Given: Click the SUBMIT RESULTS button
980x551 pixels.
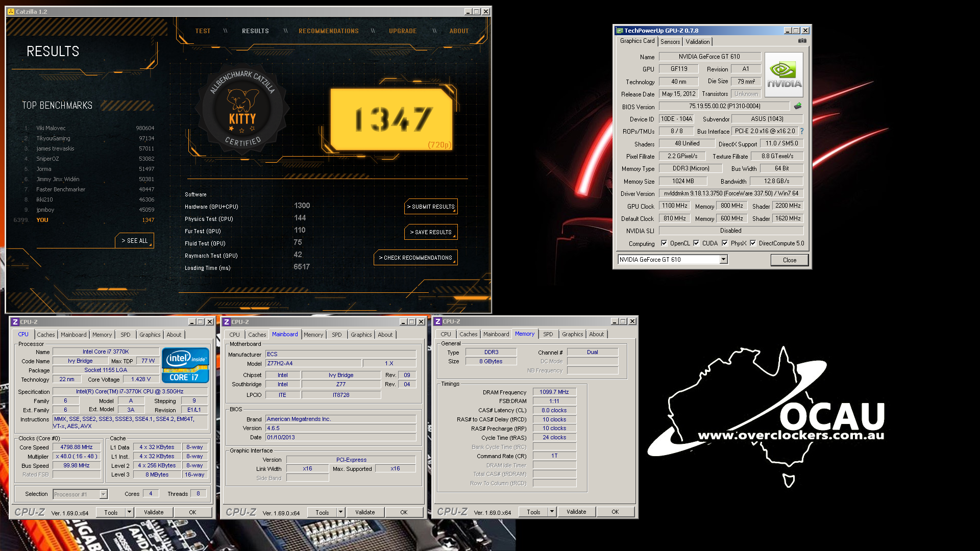Looking at the screenshot, I should point(431,207).
